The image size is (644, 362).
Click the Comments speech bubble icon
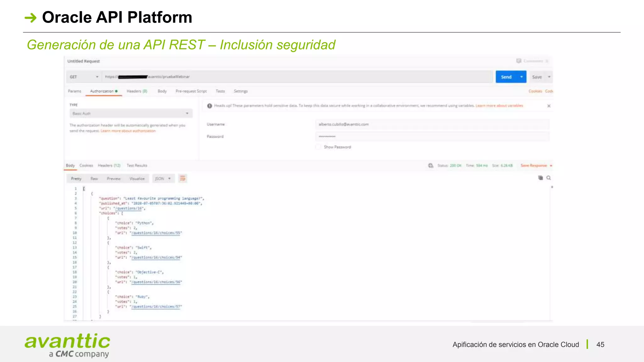click(x=519, y=61)
